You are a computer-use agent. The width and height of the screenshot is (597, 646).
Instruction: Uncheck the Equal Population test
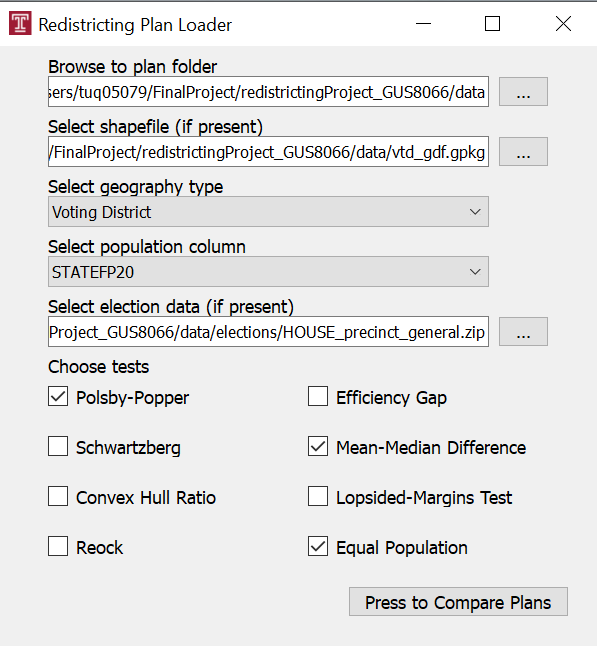point(318,546)
